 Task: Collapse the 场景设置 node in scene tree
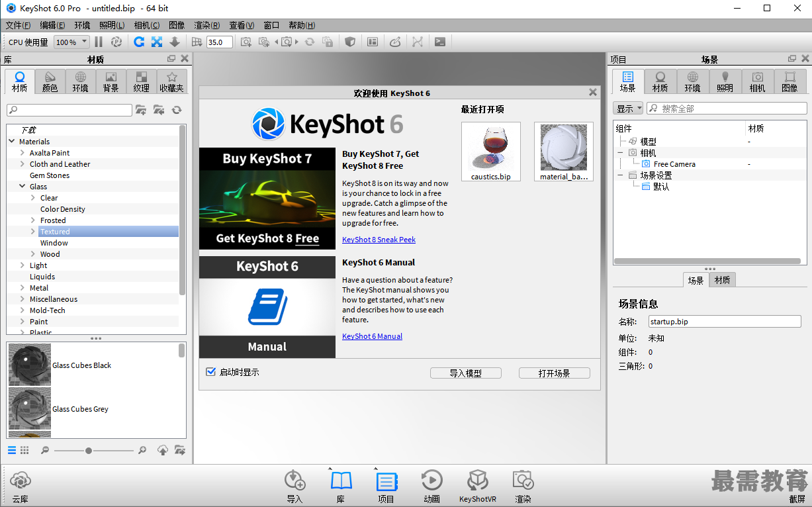point(620,175)
